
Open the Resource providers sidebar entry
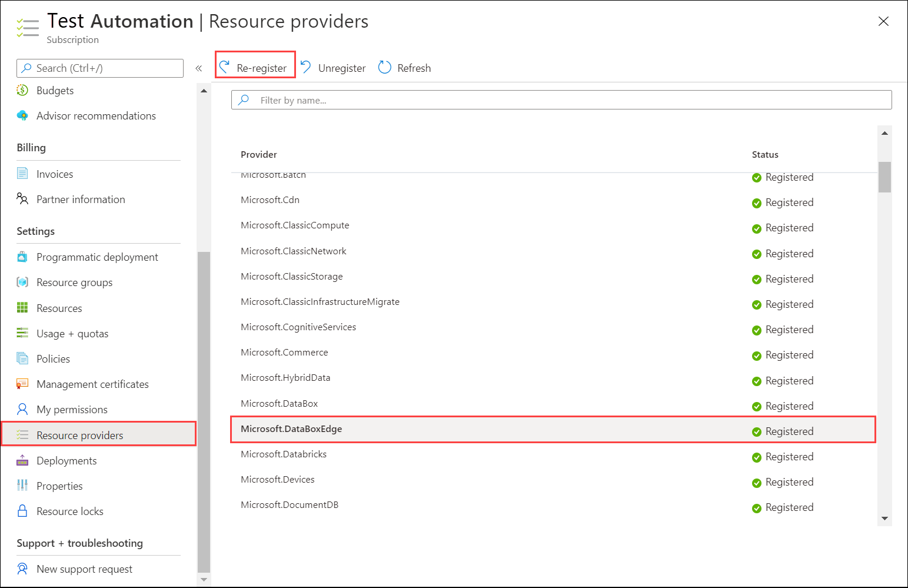[x=79, y=435]
